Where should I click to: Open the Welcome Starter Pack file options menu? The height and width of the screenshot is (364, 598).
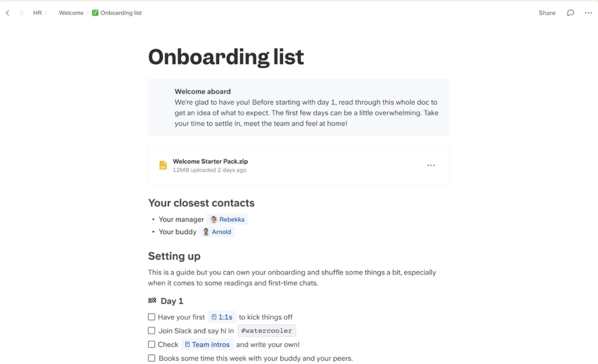[x=431, y=165]
